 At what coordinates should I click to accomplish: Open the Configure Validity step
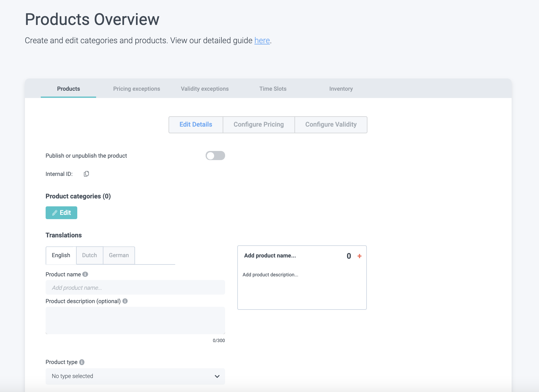(331, 124)
